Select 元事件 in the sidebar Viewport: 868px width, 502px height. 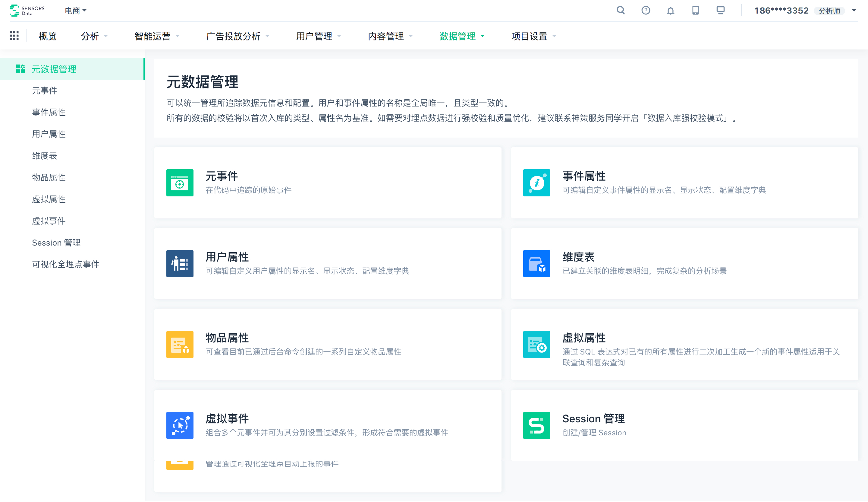point(44,91)
